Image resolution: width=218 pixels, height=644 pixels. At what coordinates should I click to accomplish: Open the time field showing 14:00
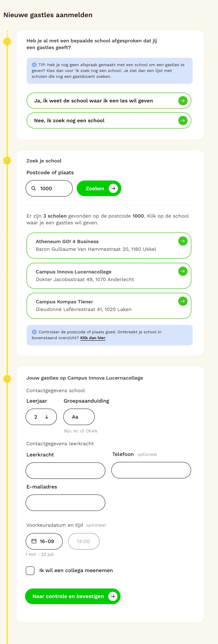(x=84, y=541)
